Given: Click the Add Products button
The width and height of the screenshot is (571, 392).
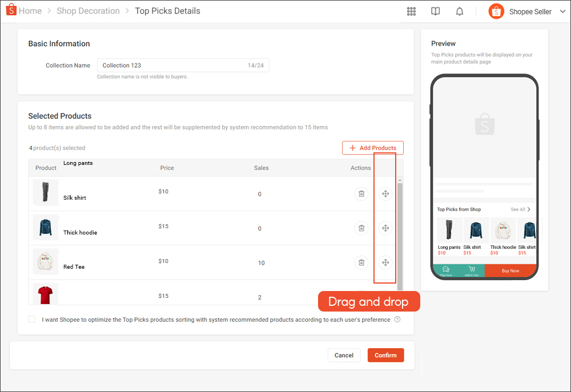Looking at the screenshot, I should point(372,147).
